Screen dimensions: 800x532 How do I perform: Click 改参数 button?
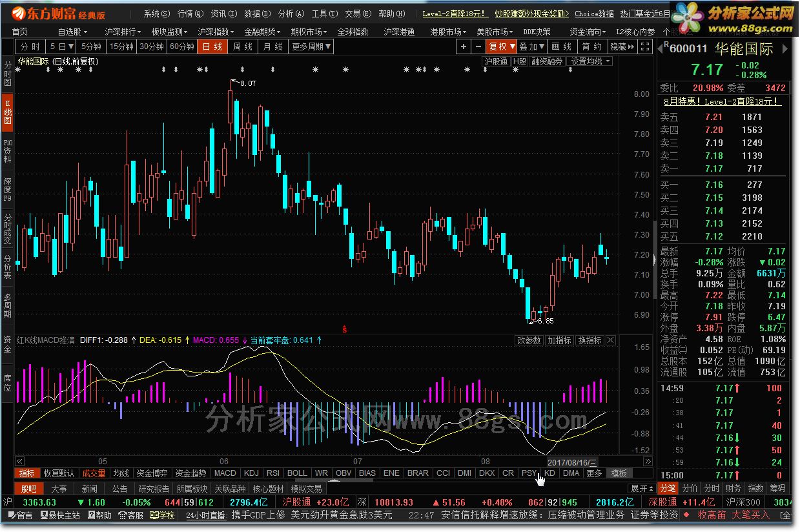[529, 340]
